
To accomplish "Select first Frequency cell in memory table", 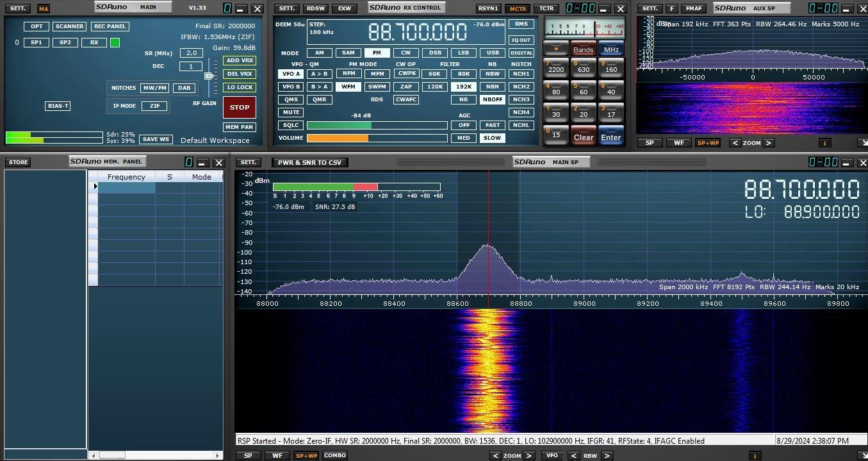I will pos(126,187).
